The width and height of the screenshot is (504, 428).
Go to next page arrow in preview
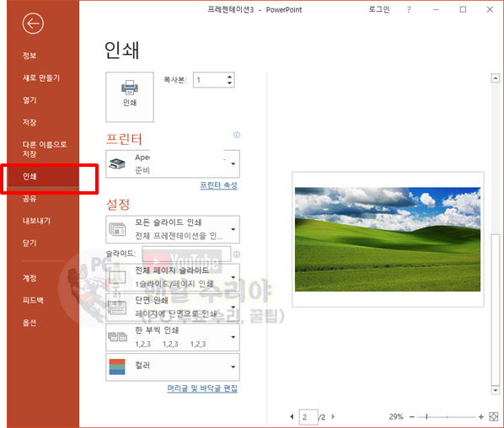pyautogui.click(x=333, y=416)
